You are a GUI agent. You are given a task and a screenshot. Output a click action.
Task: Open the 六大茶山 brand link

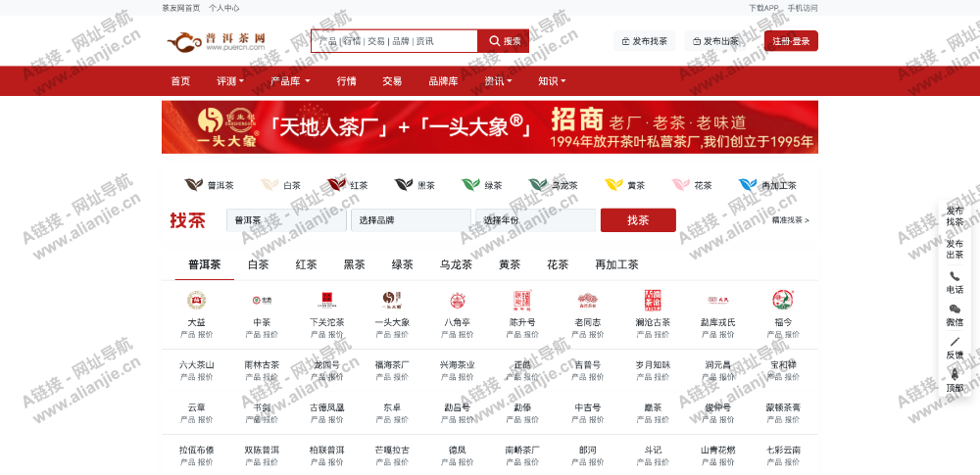click(196, 365)
